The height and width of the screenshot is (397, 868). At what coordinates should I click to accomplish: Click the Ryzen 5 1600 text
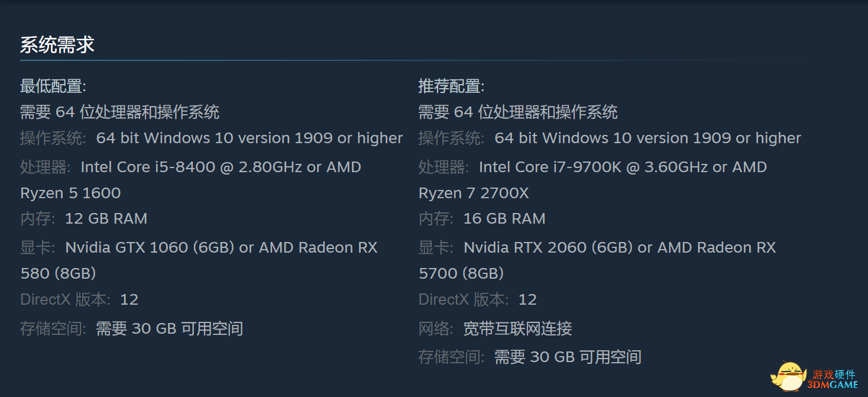click(70, 193)
